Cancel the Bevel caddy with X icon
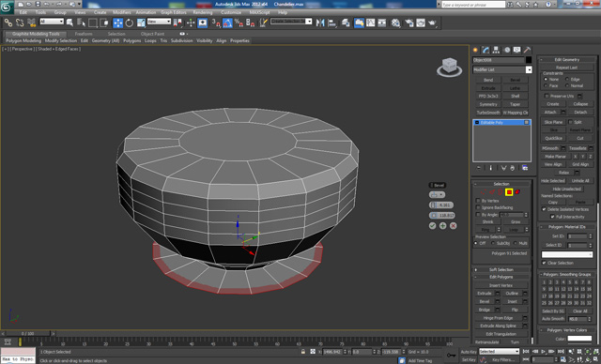Screen dimensions: 601x364 click(453, 226)
